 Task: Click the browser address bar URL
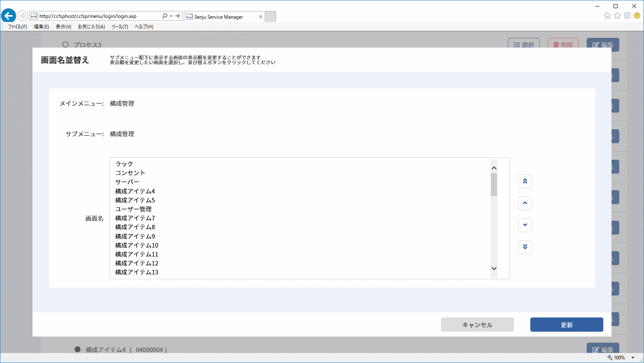(88, 16)
